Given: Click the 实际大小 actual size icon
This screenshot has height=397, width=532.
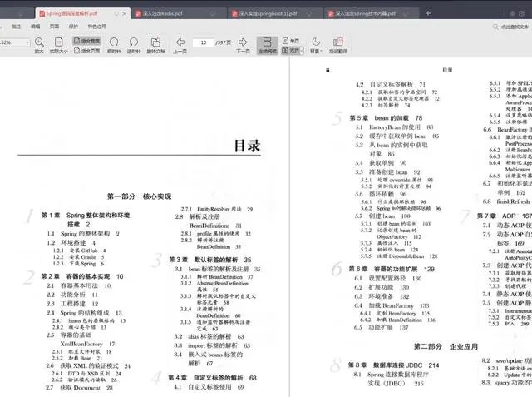Looking at the screenshot, I should tap(59, 42).
